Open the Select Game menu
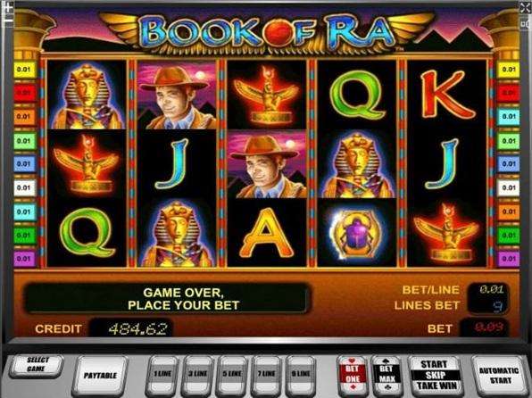Viewport: 532px width, 398px height. click(x=37, y=365)
